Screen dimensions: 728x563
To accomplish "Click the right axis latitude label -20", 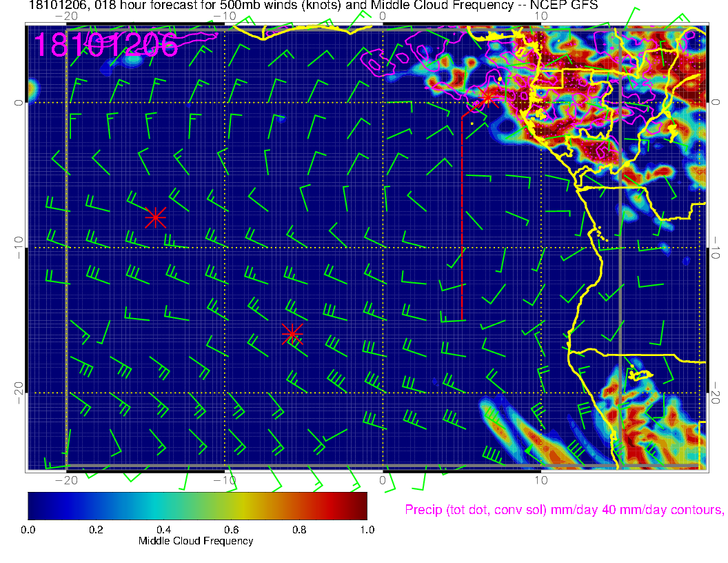I will 716,393.
